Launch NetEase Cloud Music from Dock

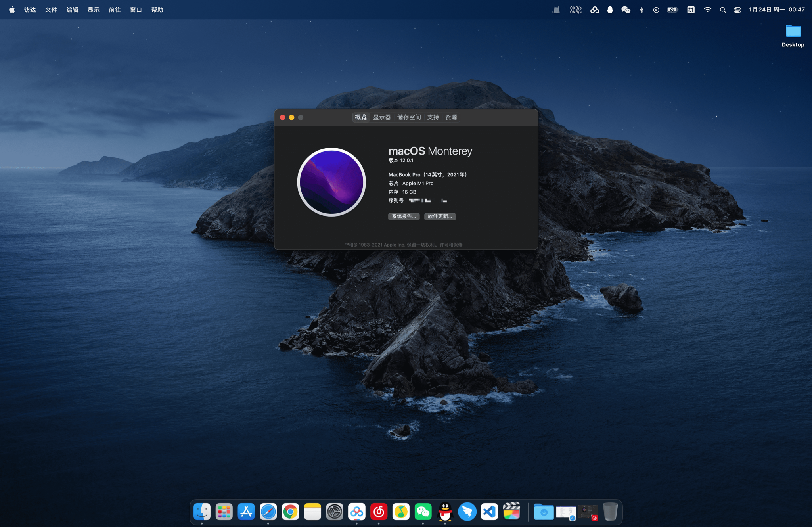pos(379,512)
